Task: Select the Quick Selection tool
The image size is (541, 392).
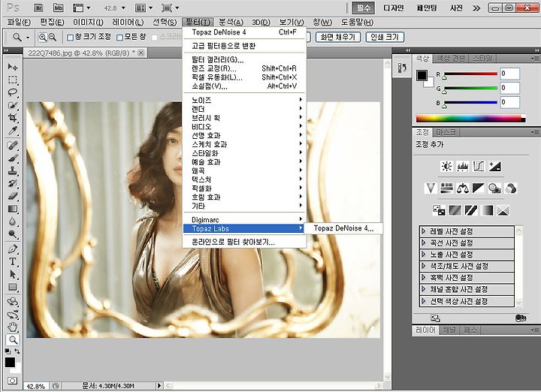Action: pyautogui.click(x=13, y=105)
